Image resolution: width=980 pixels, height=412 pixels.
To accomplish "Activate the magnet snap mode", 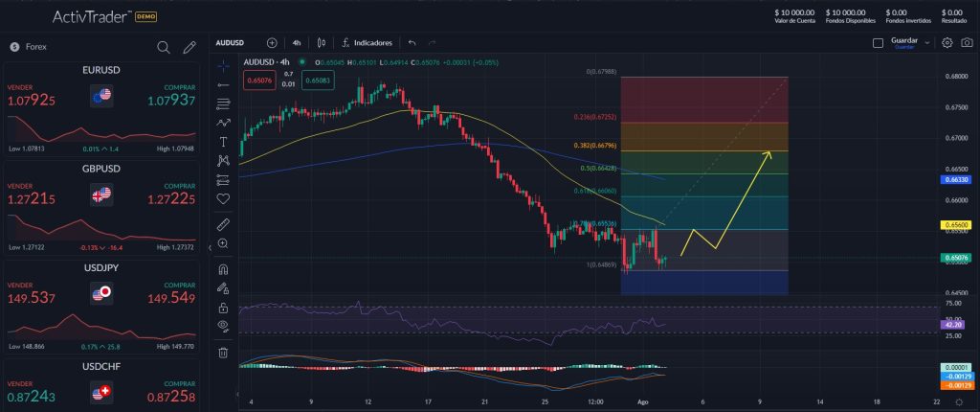I will pyautogui.click(x=223, y=269).
